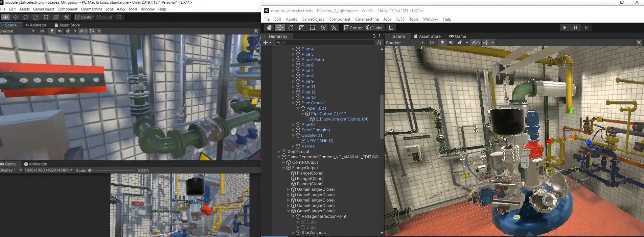Adjust the Game view Scale slider
Image resolution: width=644 pixels, height=237 pixels.
click(90, 170)
